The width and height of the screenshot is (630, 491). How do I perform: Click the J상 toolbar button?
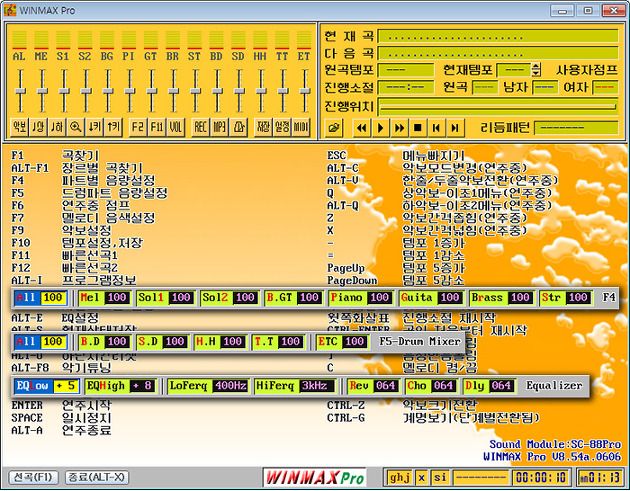point(38,127)
